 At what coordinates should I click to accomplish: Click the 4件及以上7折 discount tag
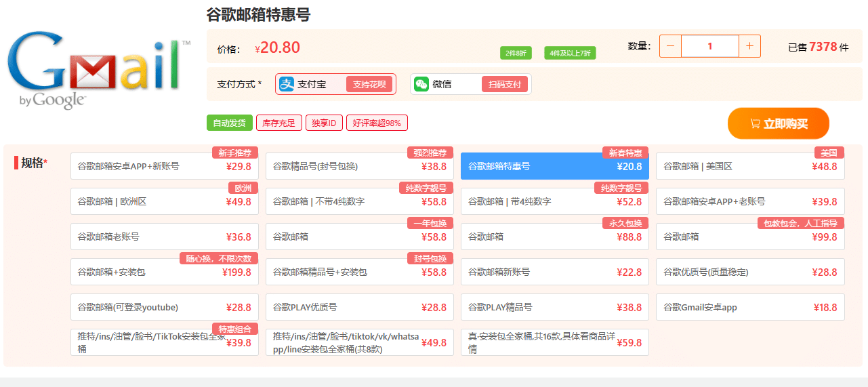570,53
